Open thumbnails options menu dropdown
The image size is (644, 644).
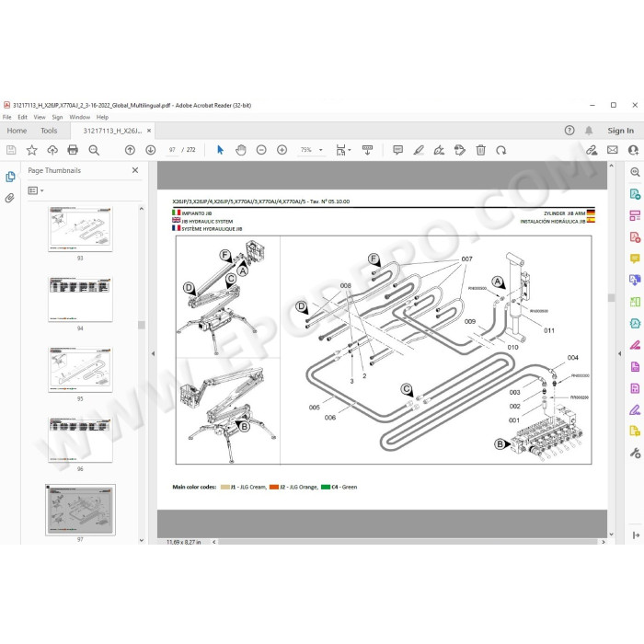click(x=36, y=190)
